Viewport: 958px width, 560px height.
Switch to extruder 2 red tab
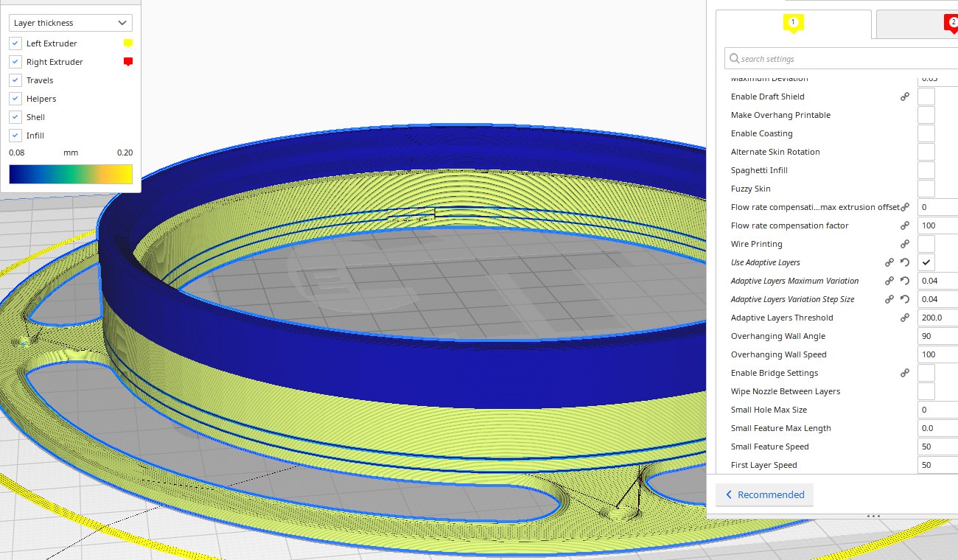(x=917, y=24)
